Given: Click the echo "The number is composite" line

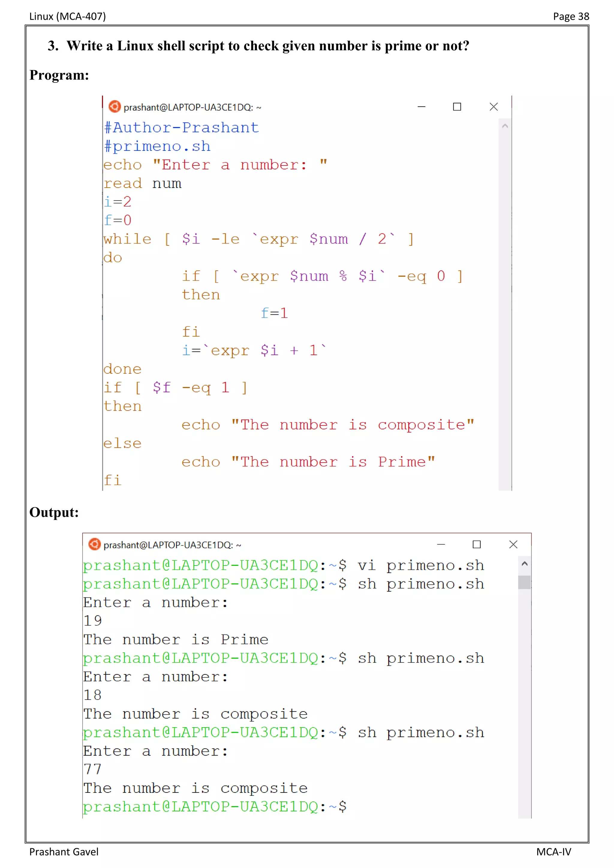Looking at the screenshot, I should pos(328,425).
